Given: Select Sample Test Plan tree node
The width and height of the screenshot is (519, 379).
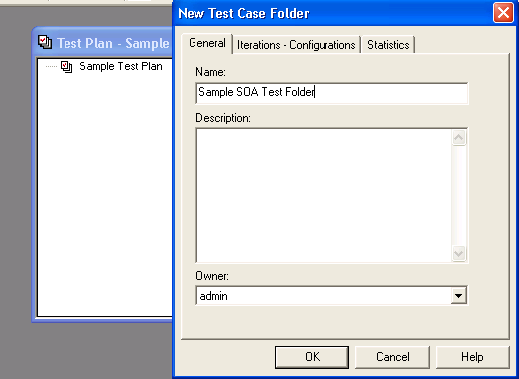Looking at the screenshot, I should [121, 66].
